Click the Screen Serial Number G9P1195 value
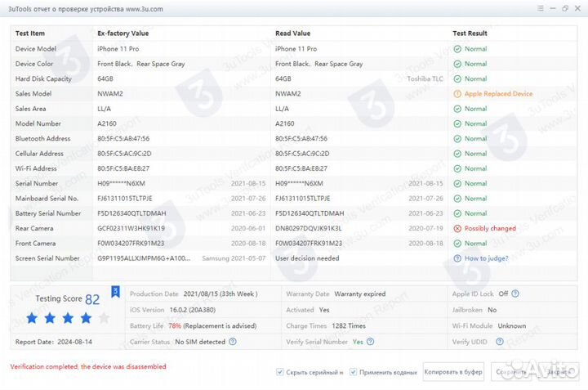588x390 pixels. coord(144,258)
